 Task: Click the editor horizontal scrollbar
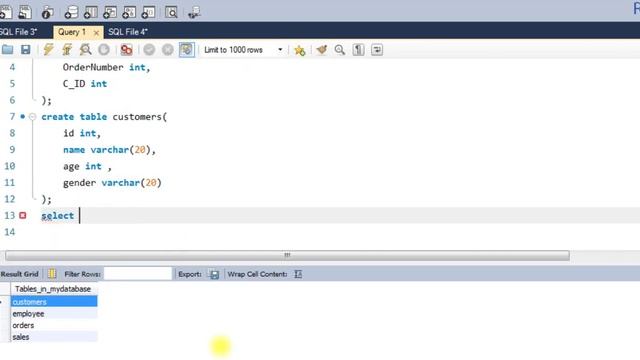287,256
